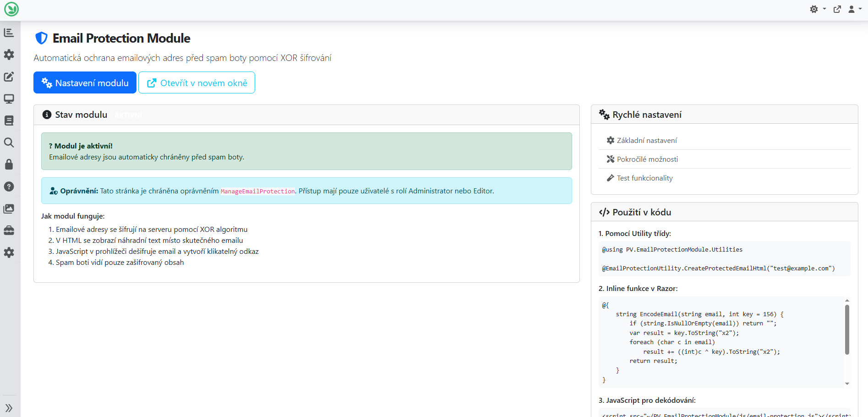This screenshot has width=868, height=417.
Task: Click the gear icon beside Základní nastavení
Action: coord(610,140)
